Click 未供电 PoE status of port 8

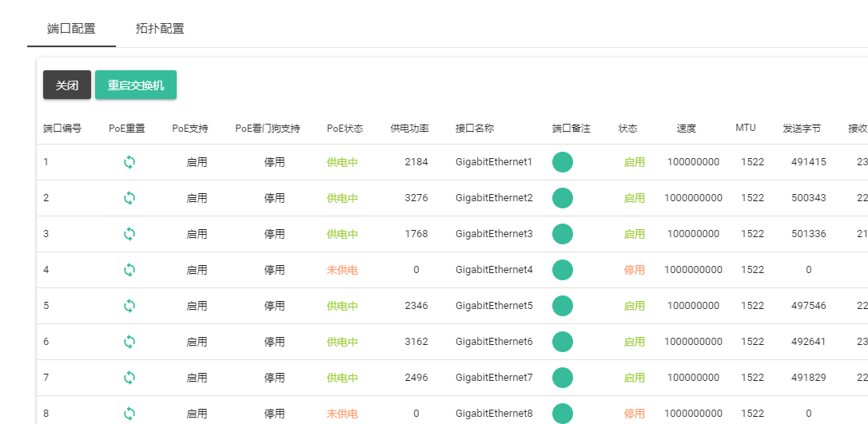pos(342,414)
